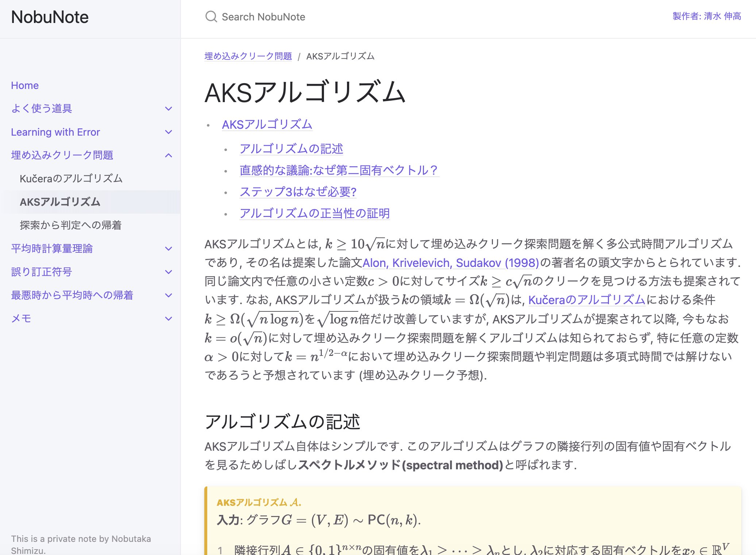Collapse the 埋め込みクリーク問題 section chevron
This screenshot has height=555, width=756.
pyautogui.click(x=169, y=155)
